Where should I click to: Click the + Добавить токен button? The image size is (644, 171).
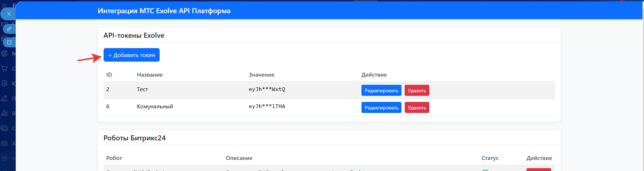(131, 55)
